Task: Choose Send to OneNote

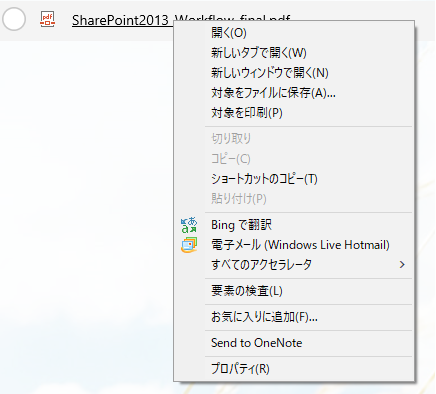Action: [293, 343]
